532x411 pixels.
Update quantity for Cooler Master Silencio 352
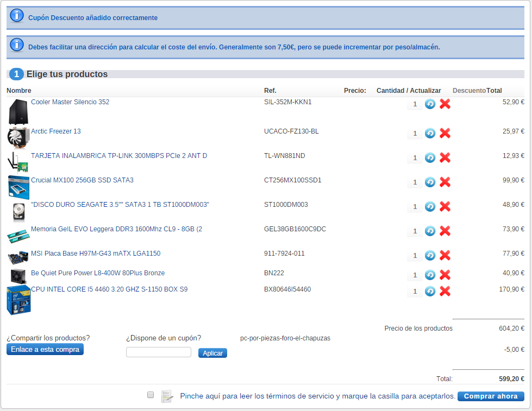(430, 104)
